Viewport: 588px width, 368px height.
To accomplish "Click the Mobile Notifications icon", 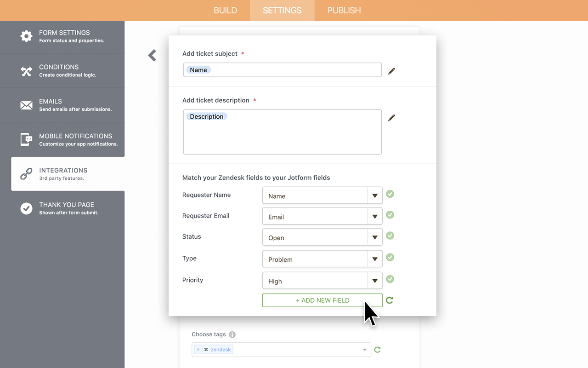I will 26,139.
